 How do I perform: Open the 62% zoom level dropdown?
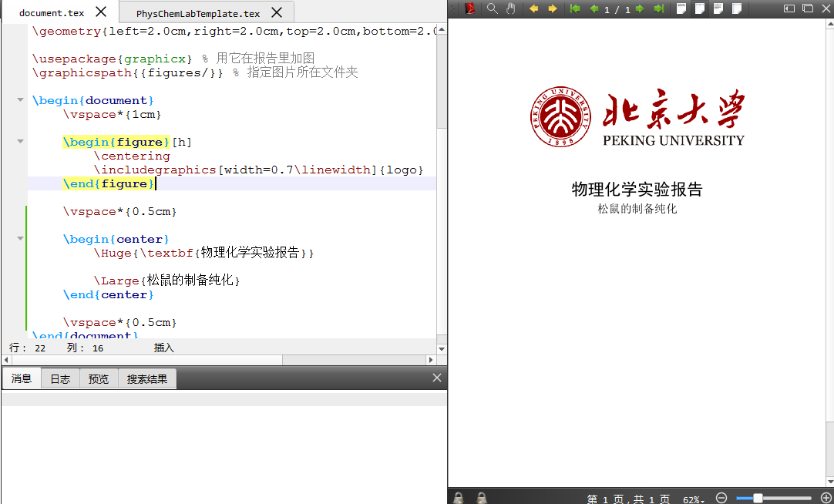[x=694, y=499]
